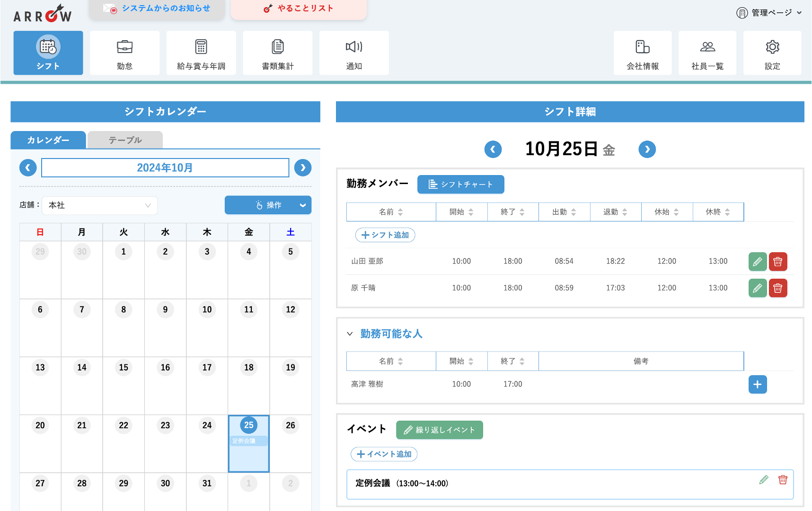This screenshot has width=812, height=511.
Task: Add 高津 雅樹 using blue plus icon
Action: (x=758, y=385)
